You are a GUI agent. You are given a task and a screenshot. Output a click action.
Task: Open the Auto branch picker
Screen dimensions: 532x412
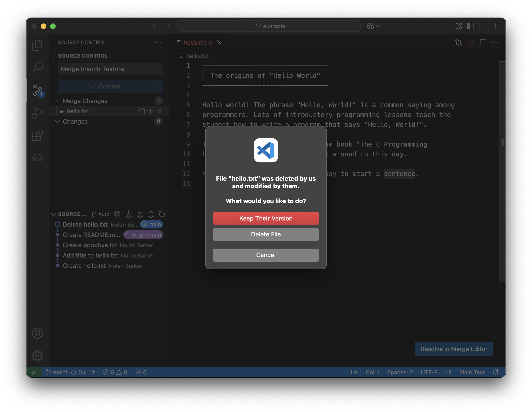101,214
